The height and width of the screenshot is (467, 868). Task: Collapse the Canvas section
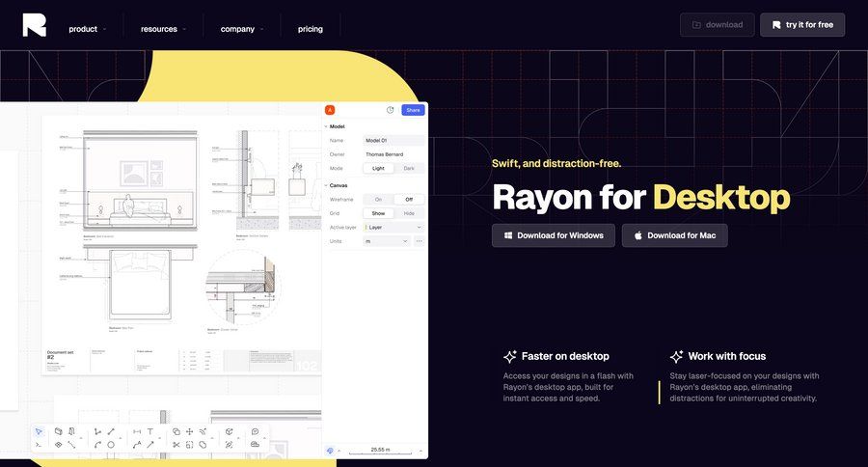point(326,185)
